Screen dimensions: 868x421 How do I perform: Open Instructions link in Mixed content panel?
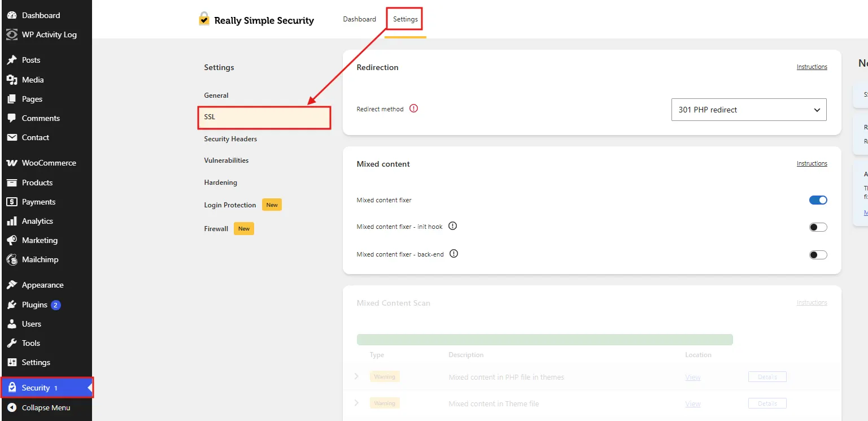[812, 163]
